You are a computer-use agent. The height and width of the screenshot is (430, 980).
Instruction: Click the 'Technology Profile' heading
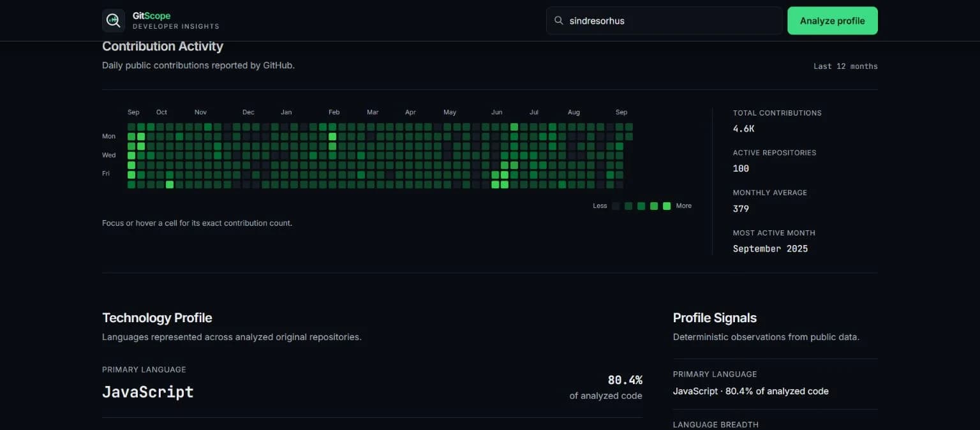click(157, 318)
